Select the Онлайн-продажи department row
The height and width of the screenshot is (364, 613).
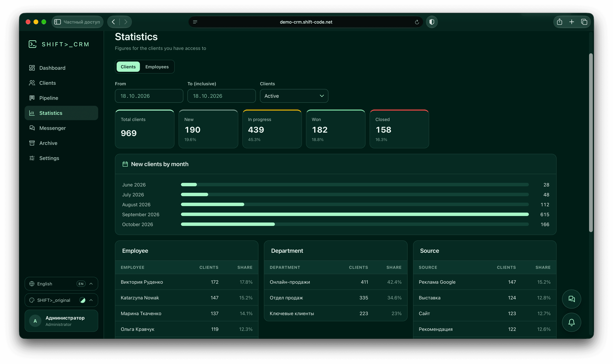pyautogui.click(x=335, y=282)
